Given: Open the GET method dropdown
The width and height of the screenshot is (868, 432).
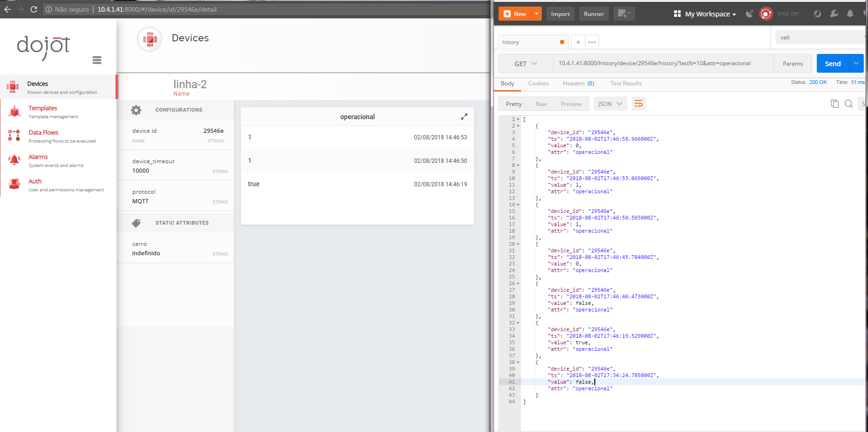Looking at the screenshot, I should [526, 63].
